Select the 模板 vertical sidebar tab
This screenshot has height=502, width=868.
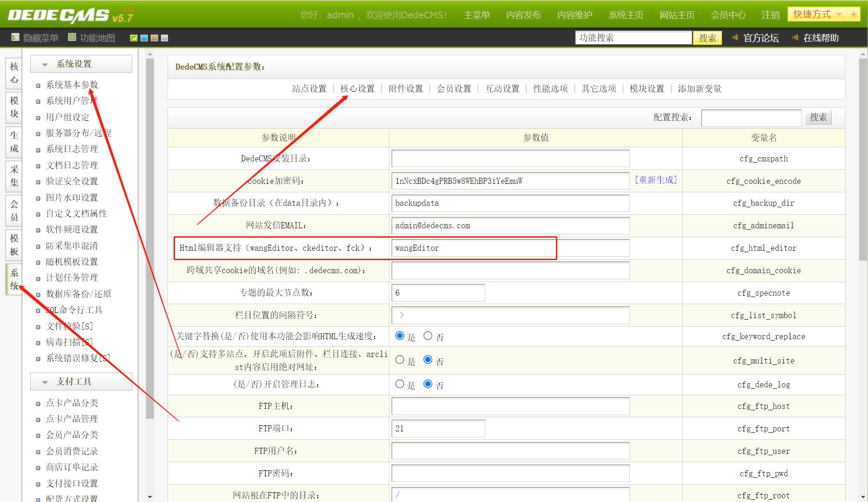[x=14, y=245]
